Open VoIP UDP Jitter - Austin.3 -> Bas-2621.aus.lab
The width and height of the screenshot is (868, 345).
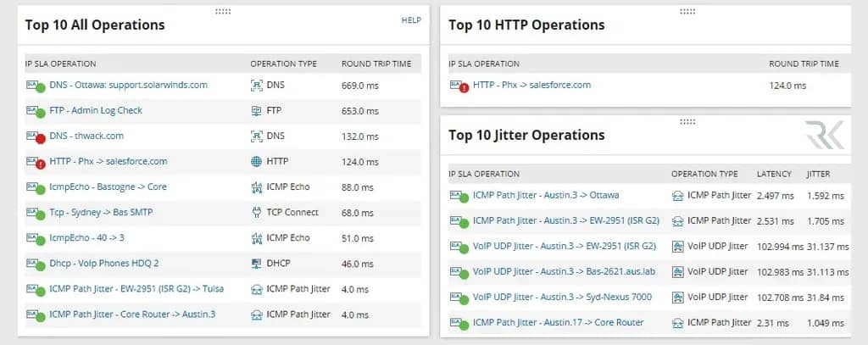[564, 271]
